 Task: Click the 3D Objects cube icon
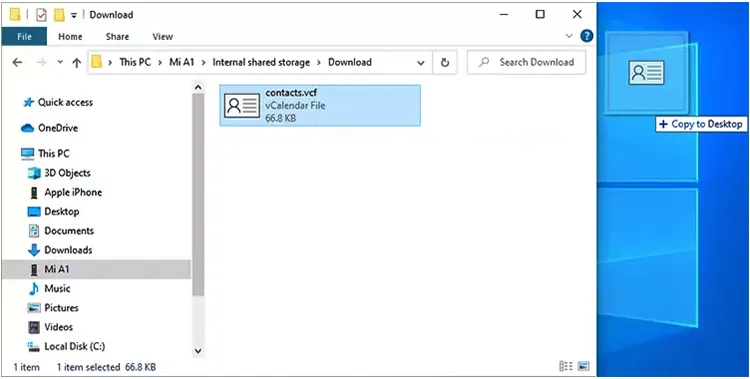click(34, 173)
